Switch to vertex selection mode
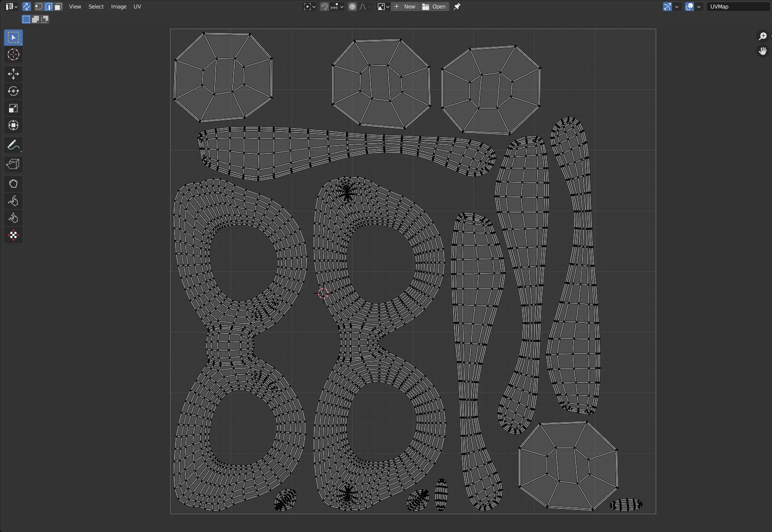This screenshot has height=532, width=772. [39, 6]
